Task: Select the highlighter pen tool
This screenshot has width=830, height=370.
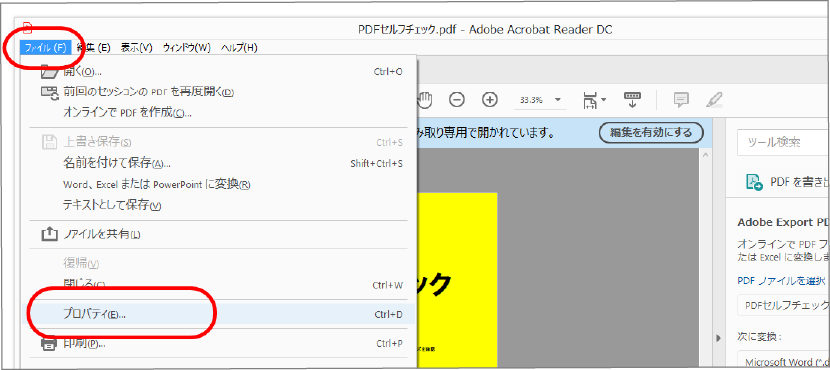Action: tap(714, 100)
